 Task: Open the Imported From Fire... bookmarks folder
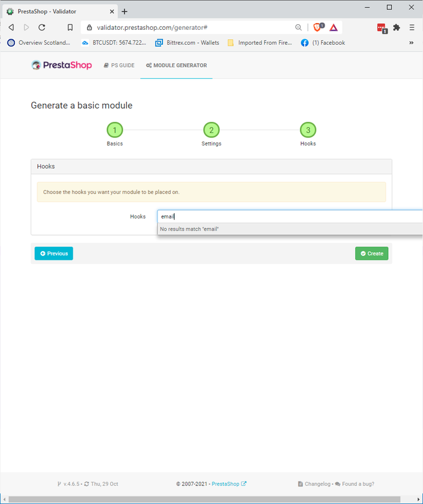[259, 43]
